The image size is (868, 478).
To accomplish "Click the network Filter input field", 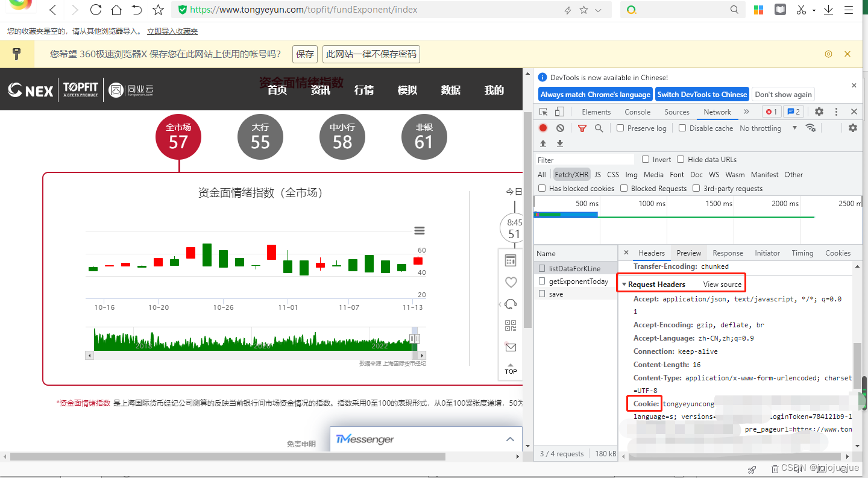I will [x=585, y=160].
